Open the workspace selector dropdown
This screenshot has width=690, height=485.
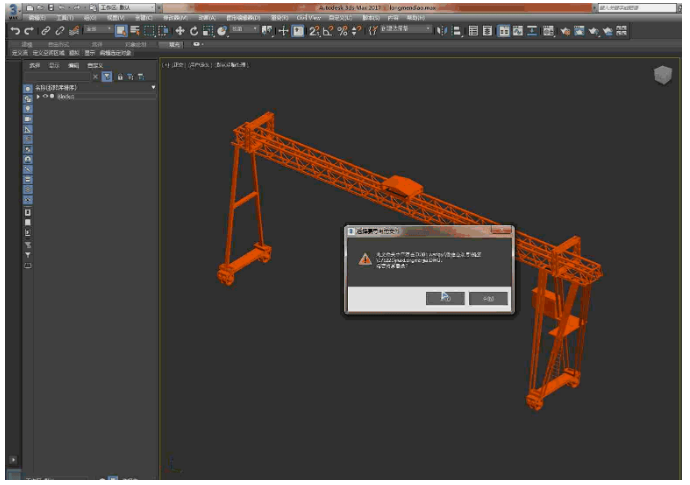(127, 7)
